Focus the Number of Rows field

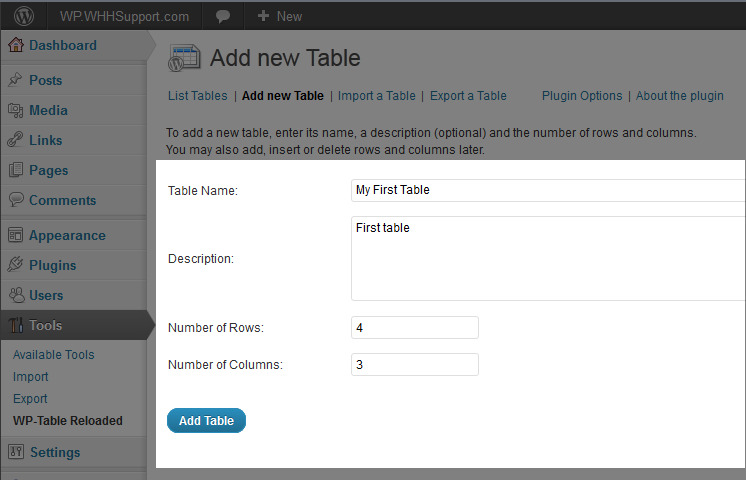[414, 328]
